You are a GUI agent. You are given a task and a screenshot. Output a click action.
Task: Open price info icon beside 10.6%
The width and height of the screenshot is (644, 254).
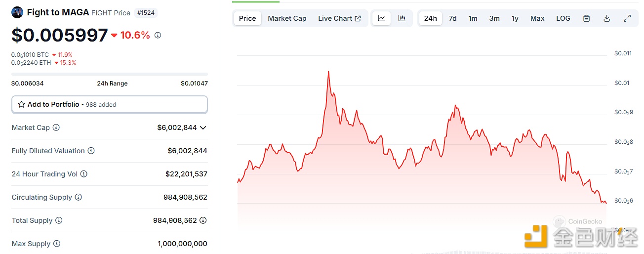[158, 36]
